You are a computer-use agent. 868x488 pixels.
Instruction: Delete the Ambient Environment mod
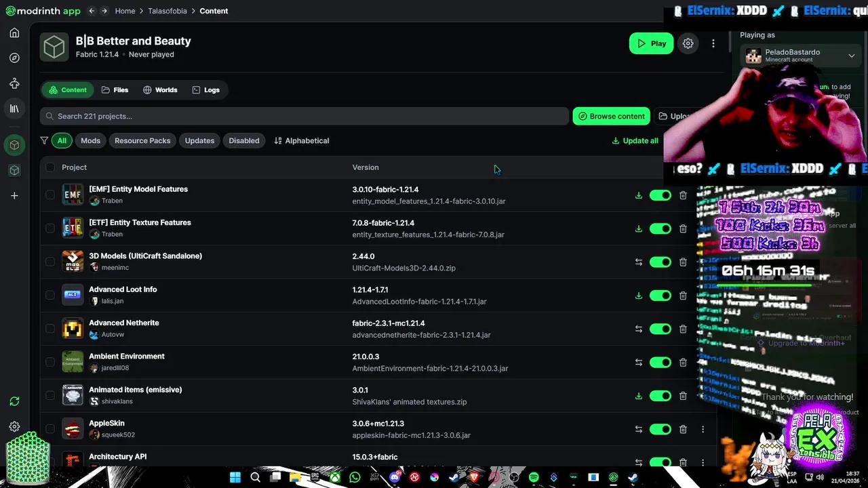click(x=683, y=362)
